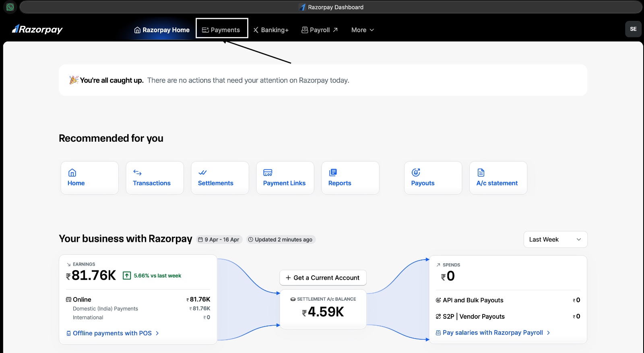Open the Last Week period dropdown
This screenshot has width=644, height=353.
point(555,239)
